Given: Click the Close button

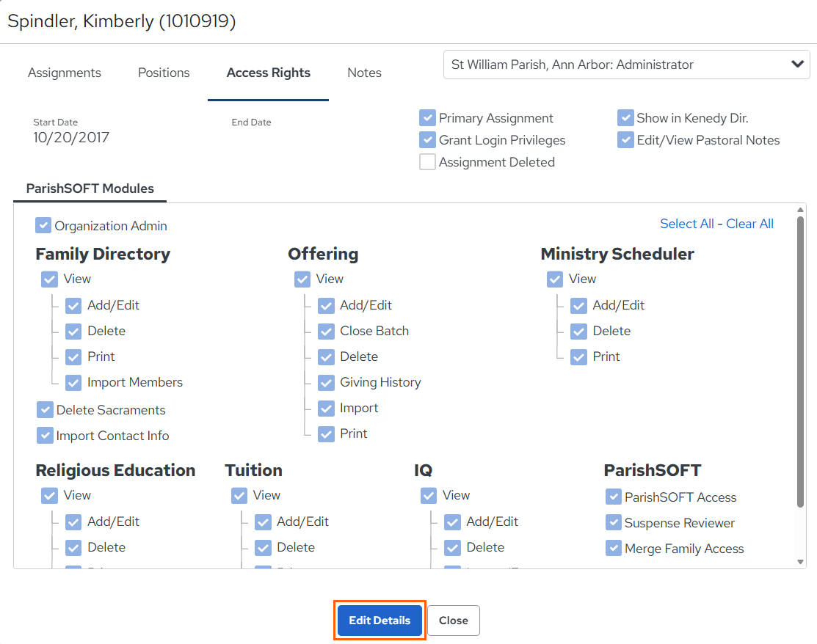Looking at the screenshot, I should coord(454,620).
